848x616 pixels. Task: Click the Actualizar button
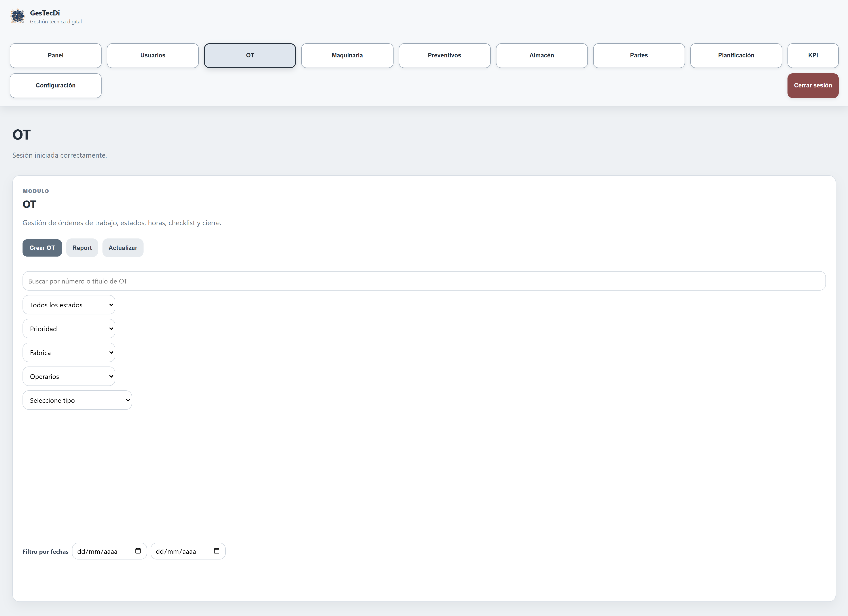click(123, 248)
